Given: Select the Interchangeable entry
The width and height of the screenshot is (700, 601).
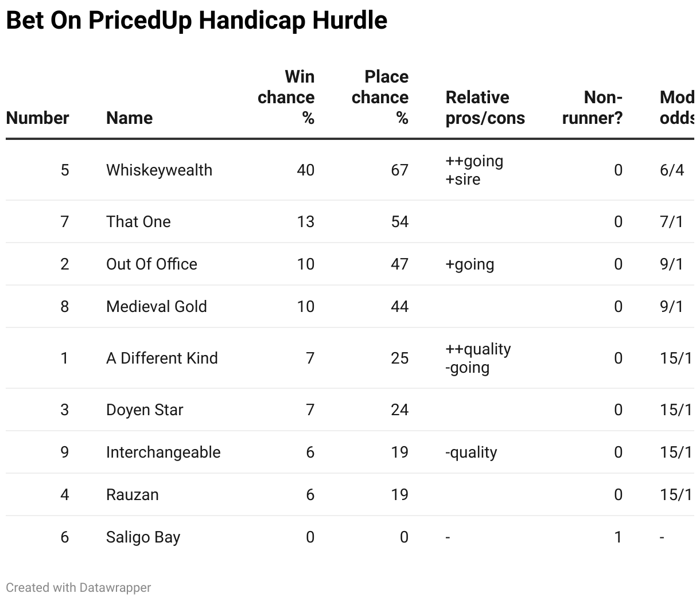Looking at the screenshot, I should click(x=163, y=452).
